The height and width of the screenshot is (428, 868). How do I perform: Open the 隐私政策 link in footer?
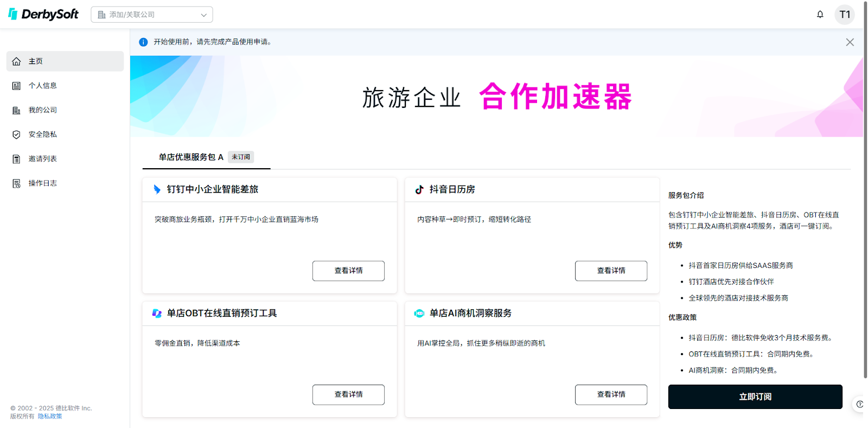(x=50, y=417)
